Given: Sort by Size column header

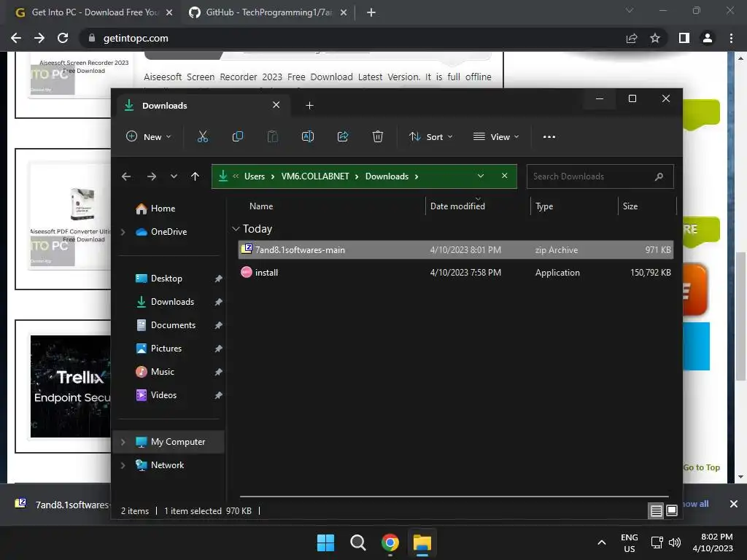Looking at the screenshot, I should [x=630, y=206].
